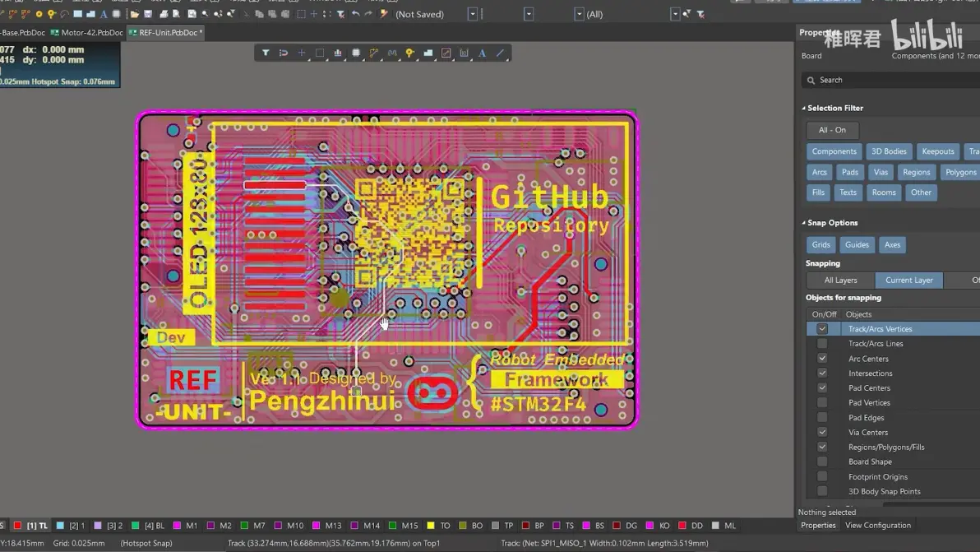980x552 pixels.
Task: Click the align objects chart icon
Action: click(x=338, y=53)
